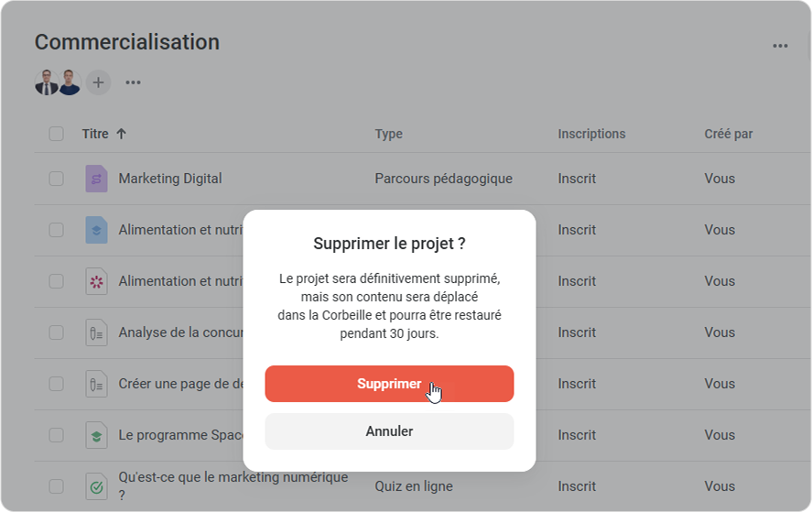Click the red Supprimer button
The width and height of the screenshot is (812, 512).
pyautogui.click(x=389, y=384)
